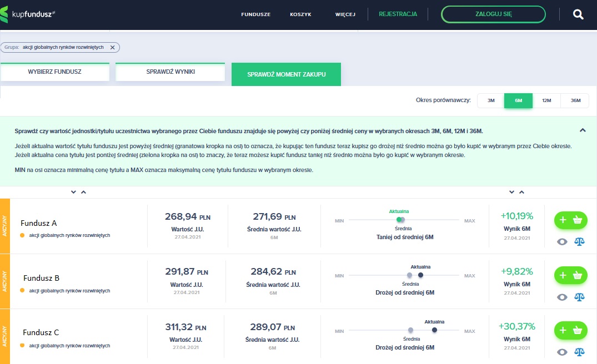Open the KOSZYK menu

coord(300,14)
